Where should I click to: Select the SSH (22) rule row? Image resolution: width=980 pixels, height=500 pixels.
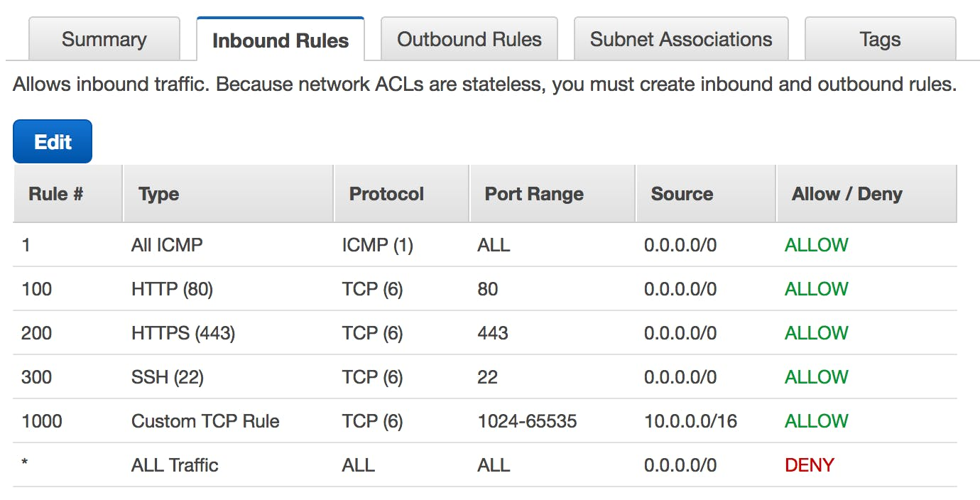tap(168, 377)
